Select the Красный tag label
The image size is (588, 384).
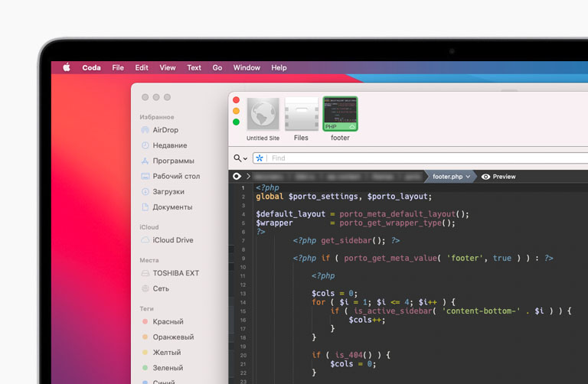pyautogui.click(x=168, y=321)
